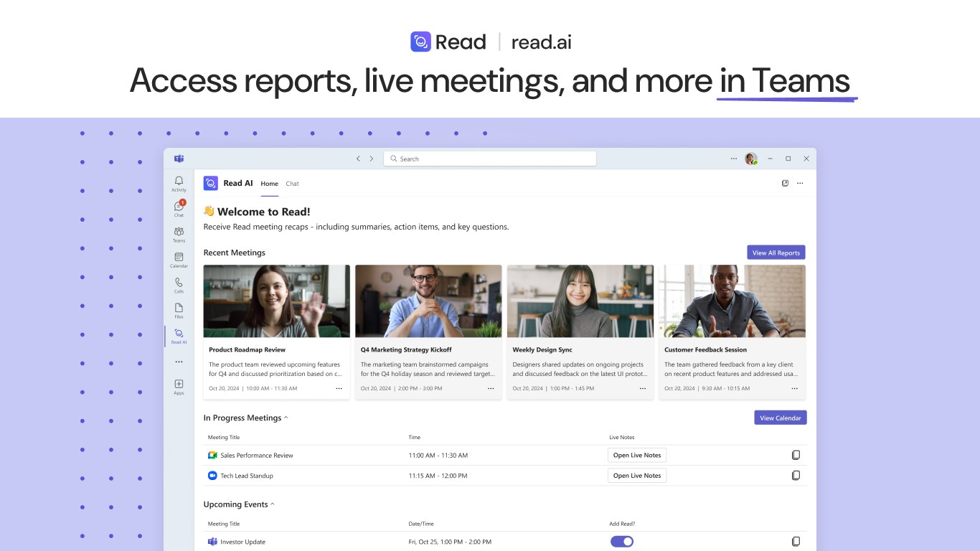Click View All Reports button

[776, 253]
